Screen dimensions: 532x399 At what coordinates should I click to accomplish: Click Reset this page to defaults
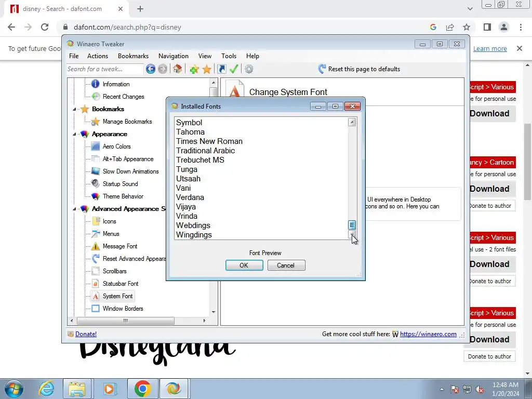[x=359, y=69]
